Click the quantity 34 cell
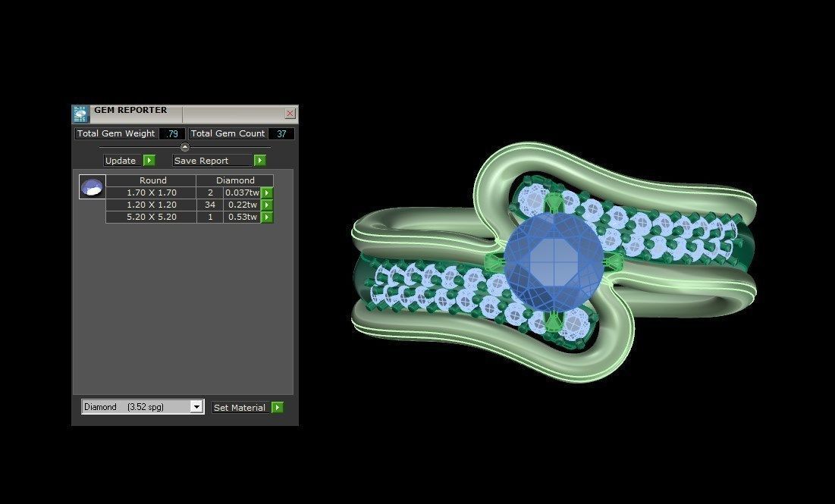835x504 pixels. (210, 205)
